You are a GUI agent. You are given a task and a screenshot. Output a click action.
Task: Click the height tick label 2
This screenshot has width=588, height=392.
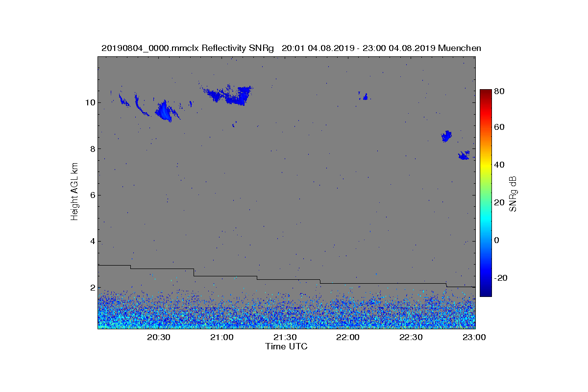pyautogui.click(x=92, y=288)
